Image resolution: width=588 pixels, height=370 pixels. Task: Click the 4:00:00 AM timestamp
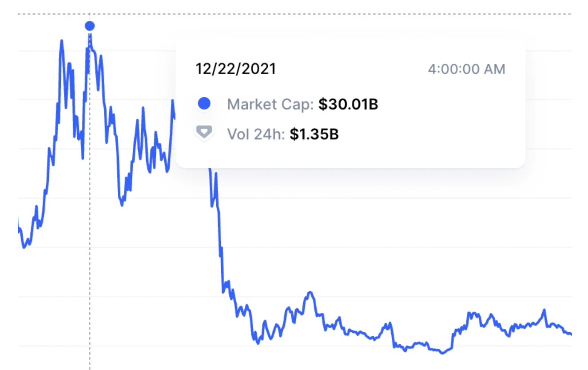[x=466, y=70]
